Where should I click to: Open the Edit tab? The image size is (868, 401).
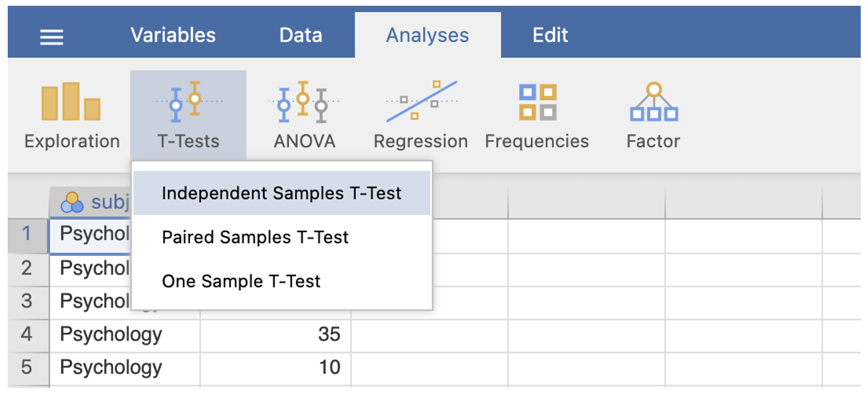coord(550,35)
